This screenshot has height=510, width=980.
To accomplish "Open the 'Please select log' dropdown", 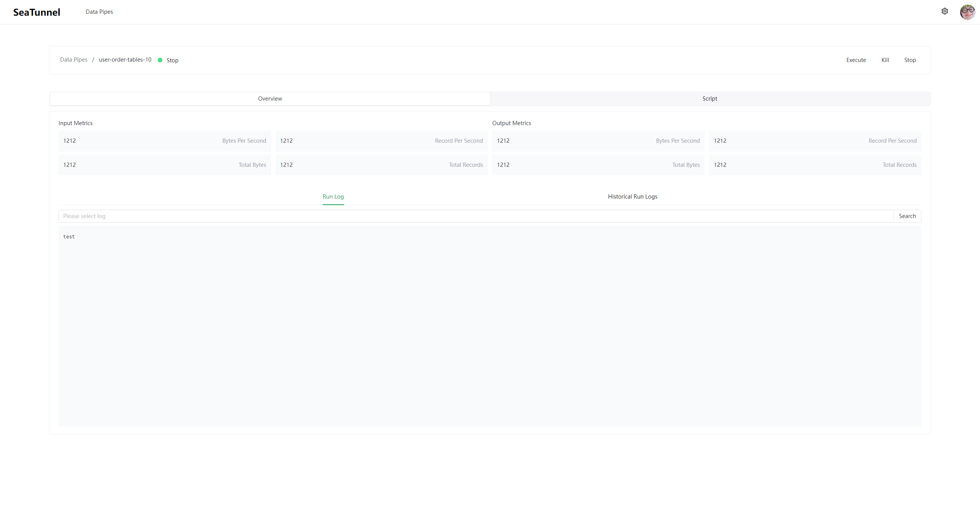I will point(475,216).
